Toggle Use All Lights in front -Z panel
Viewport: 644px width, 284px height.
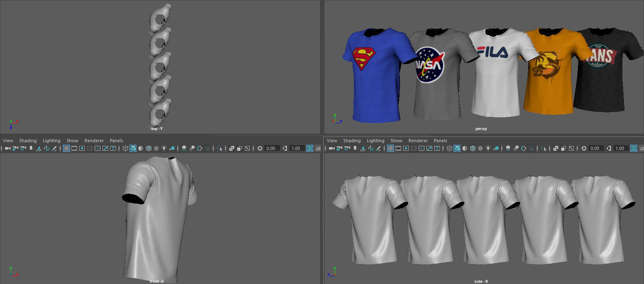pyautogui.click(x=164, y=148)
